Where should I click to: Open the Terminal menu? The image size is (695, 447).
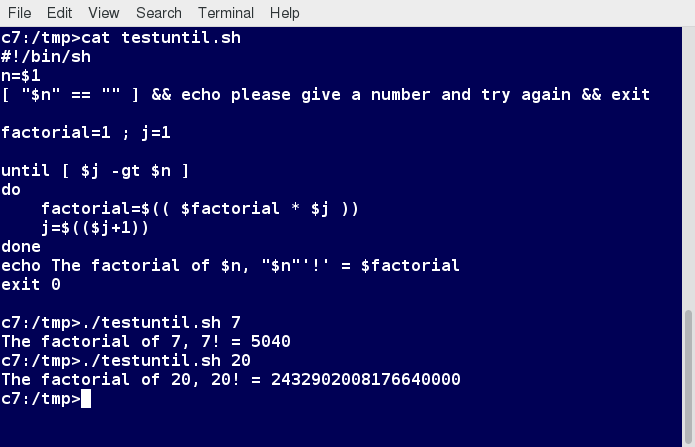tap(226, 13)
